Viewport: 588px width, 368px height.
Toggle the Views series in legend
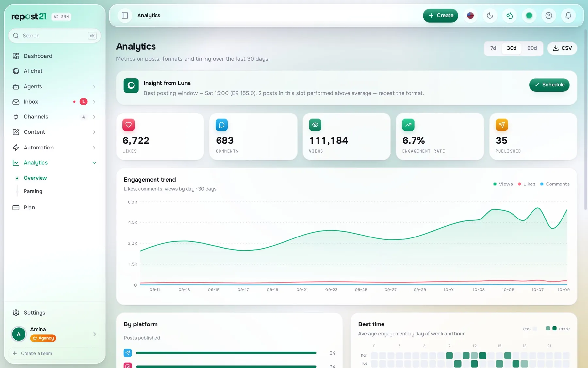click(503, 184)
